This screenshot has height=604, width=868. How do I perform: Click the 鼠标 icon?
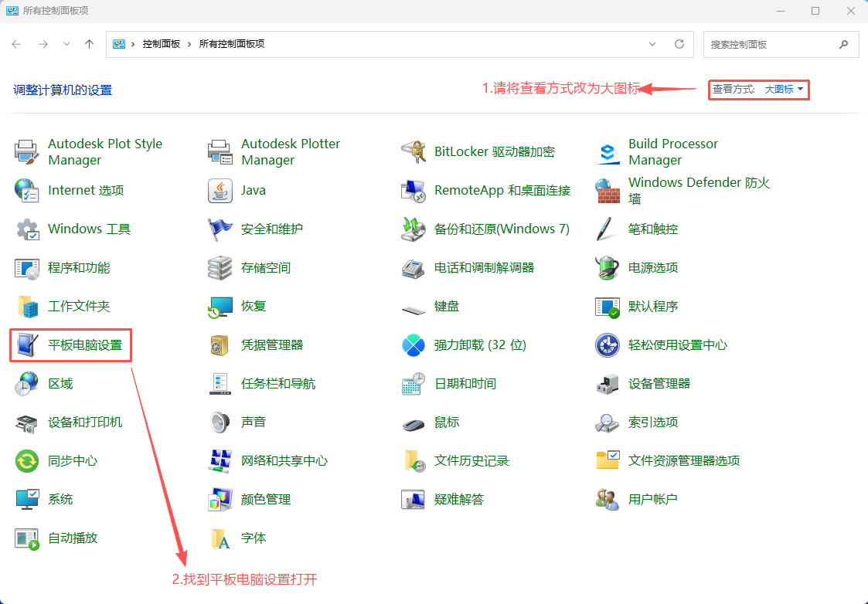click(414, 422)
